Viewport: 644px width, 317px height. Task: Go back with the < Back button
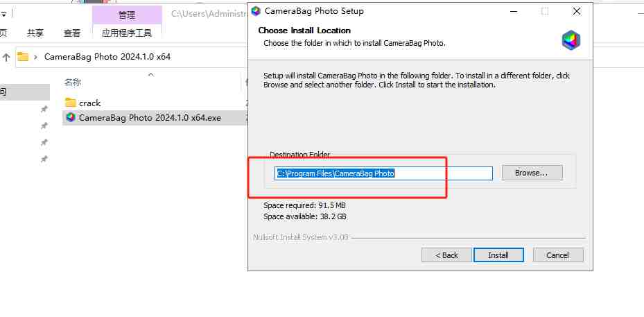pyautogui.click(x=446, y=255)
